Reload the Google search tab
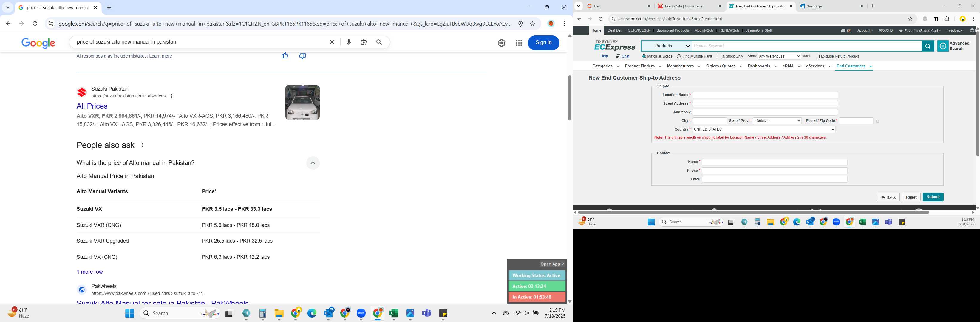The image size is (980, 322). pyautogui.click(x=35, y=24)
